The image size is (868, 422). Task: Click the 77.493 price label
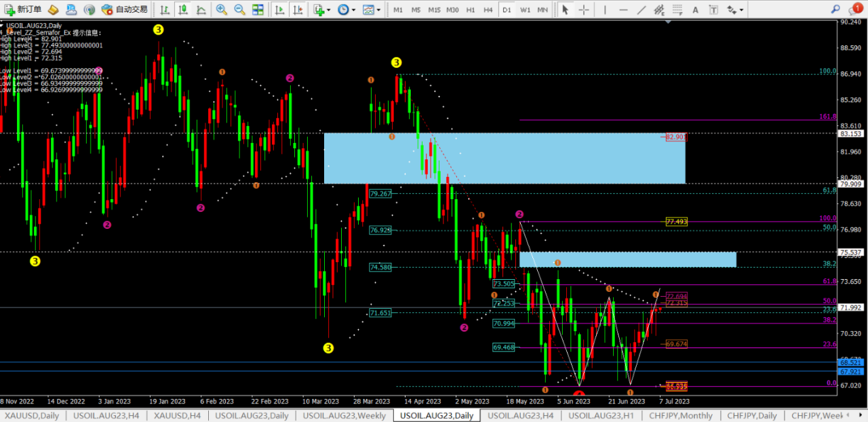pos(676,221)
